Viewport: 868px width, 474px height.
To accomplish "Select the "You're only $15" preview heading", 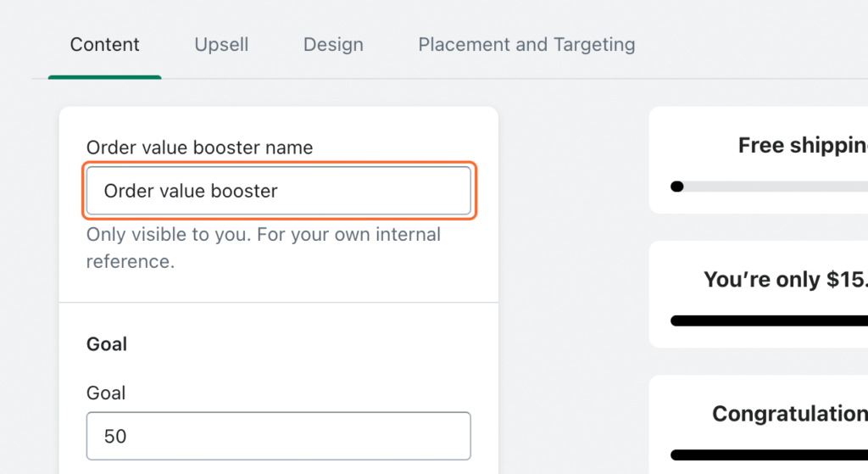I will pyautogui.click(x=785, y=280).
